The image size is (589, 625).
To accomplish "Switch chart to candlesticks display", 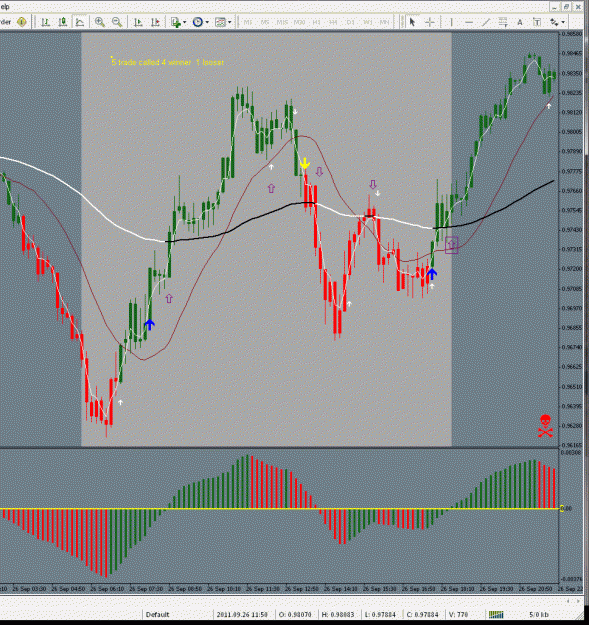I will click(63, 22).
